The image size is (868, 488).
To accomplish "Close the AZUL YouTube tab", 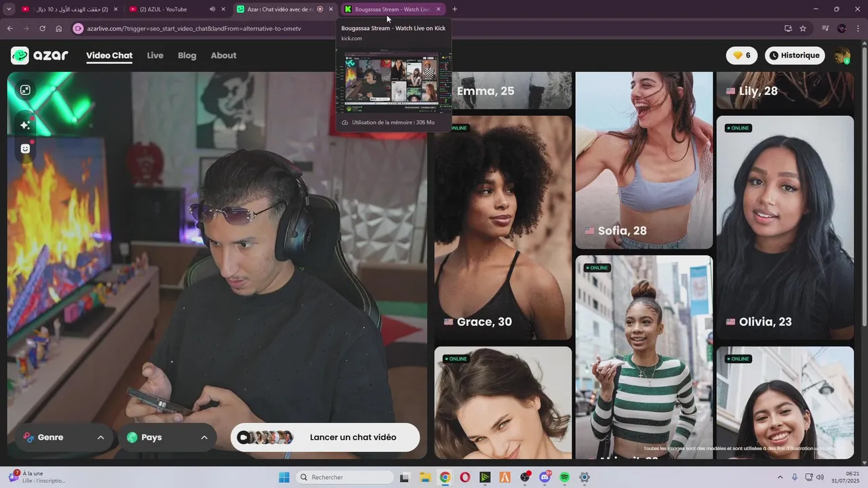I will (223, 9).
